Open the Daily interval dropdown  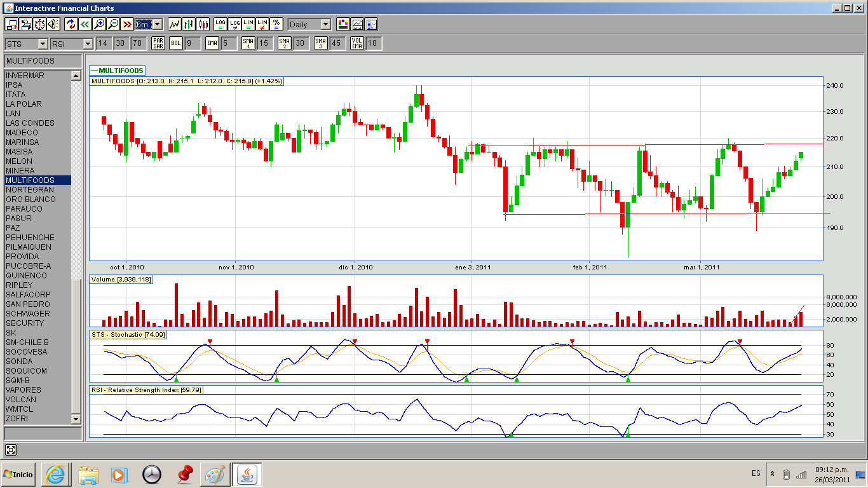point(325,24)
